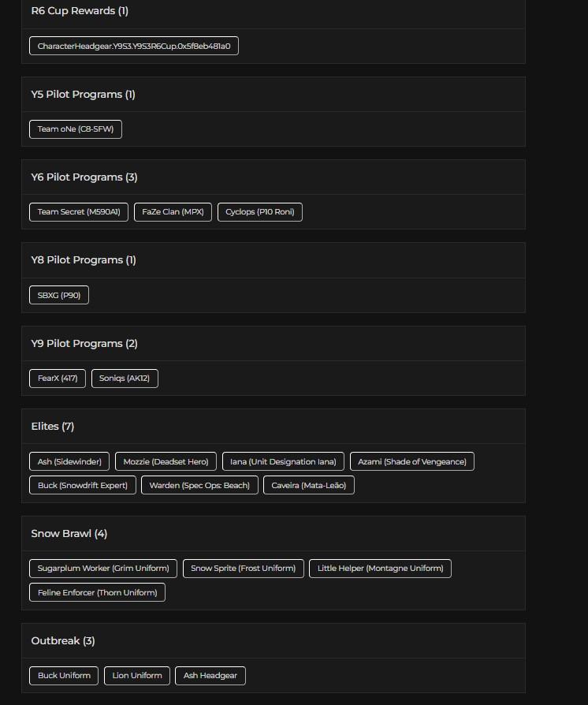Select Ash (Sidewinder) elite tag
This screenshot has height=705, width=588.
[x=69, y=461]
